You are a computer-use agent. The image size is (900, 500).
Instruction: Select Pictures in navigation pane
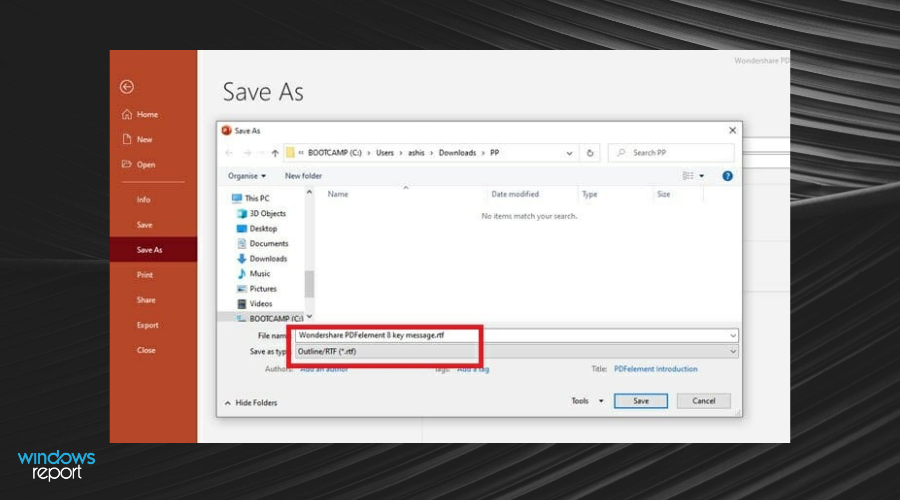pyautogui.click(x=257, y=289)
